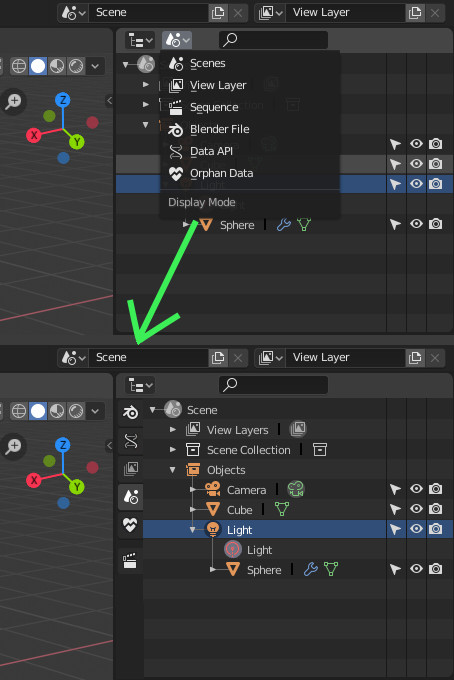Collapse Objects row in lower outliner
The height and width of the screenshot is (680, 454).
(173, 470)
